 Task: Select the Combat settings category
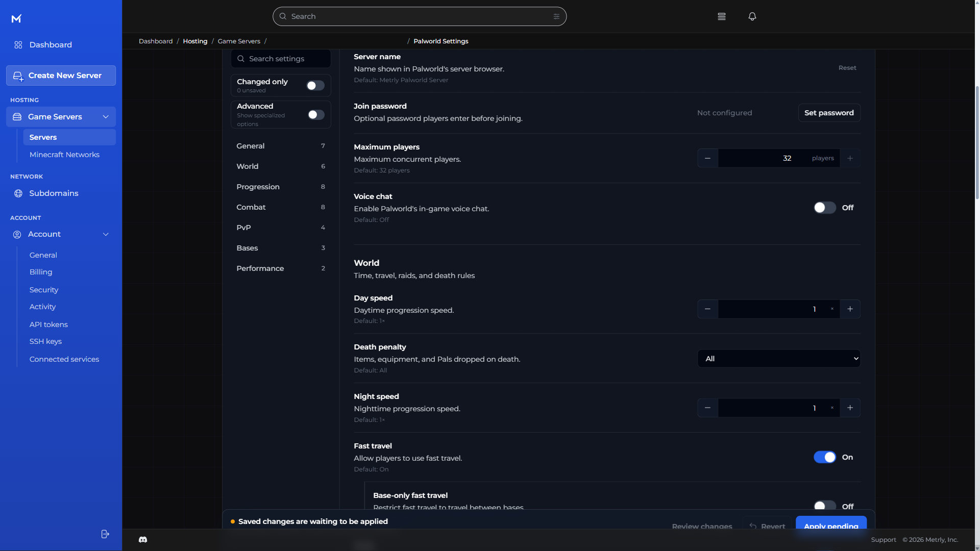point(280,207)
